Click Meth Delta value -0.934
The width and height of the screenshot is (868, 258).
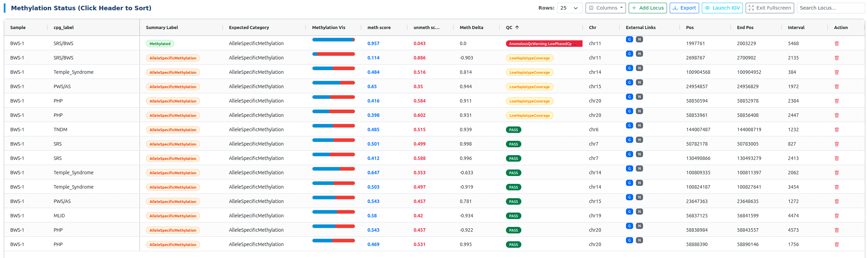pos(466,216)
